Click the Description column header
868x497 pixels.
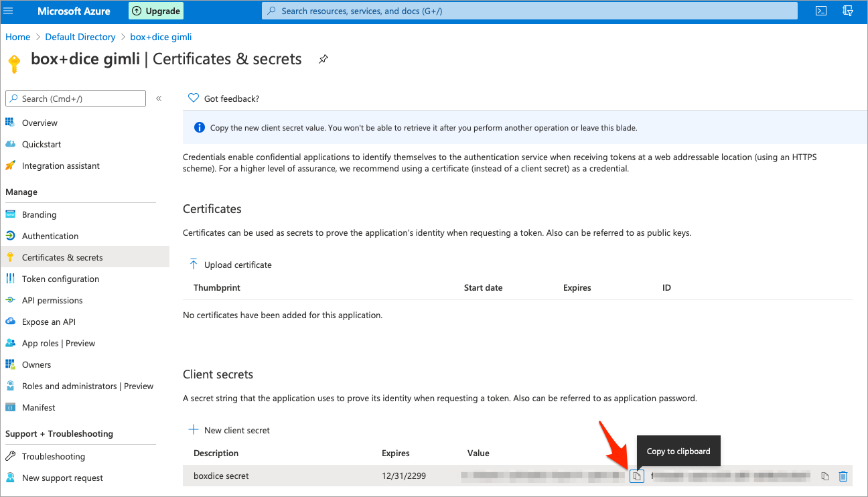216,453
